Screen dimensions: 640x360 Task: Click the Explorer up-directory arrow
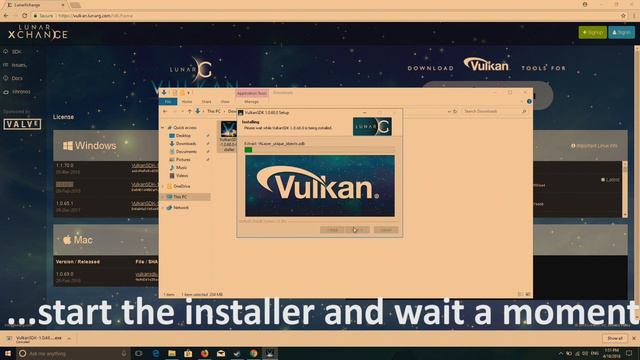tap(189, 111)
